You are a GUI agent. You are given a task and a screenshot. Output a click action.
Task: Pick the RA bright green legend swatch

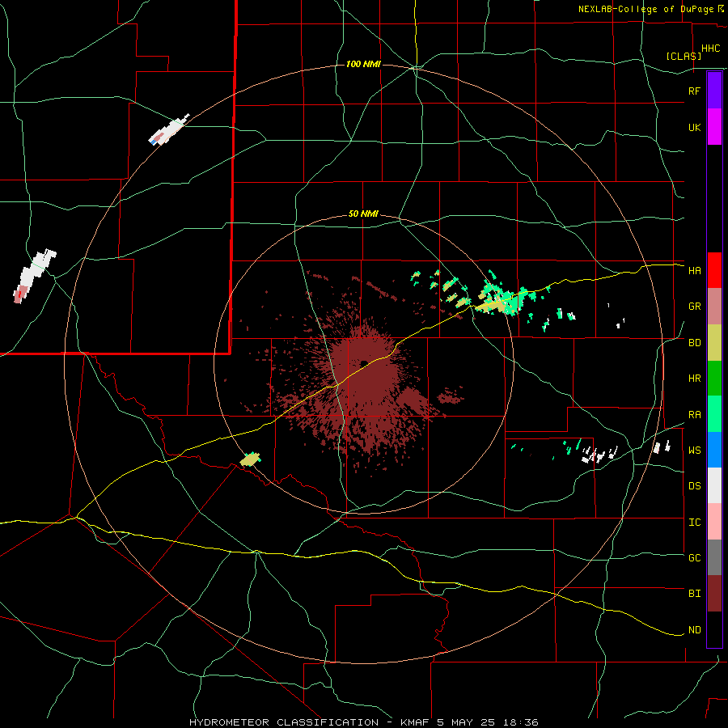[x=714, y=414]
